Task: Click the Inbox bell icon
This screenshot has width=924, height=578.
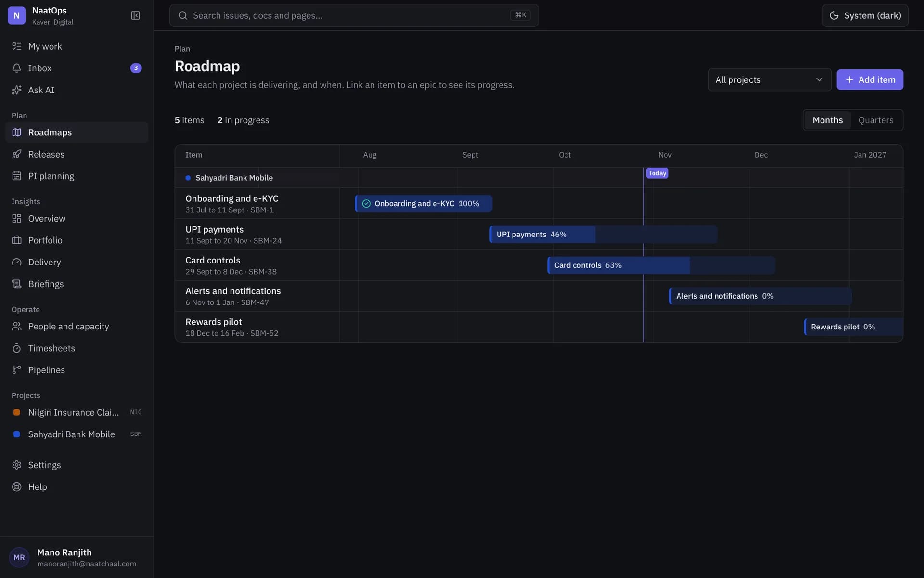Action: point(17,68)
